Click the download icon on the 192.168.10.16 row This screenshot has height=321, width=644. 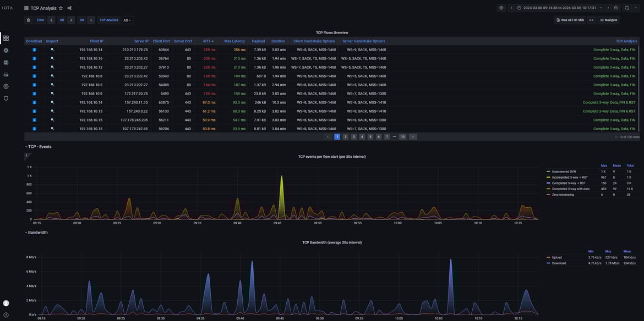coord(34,57)
